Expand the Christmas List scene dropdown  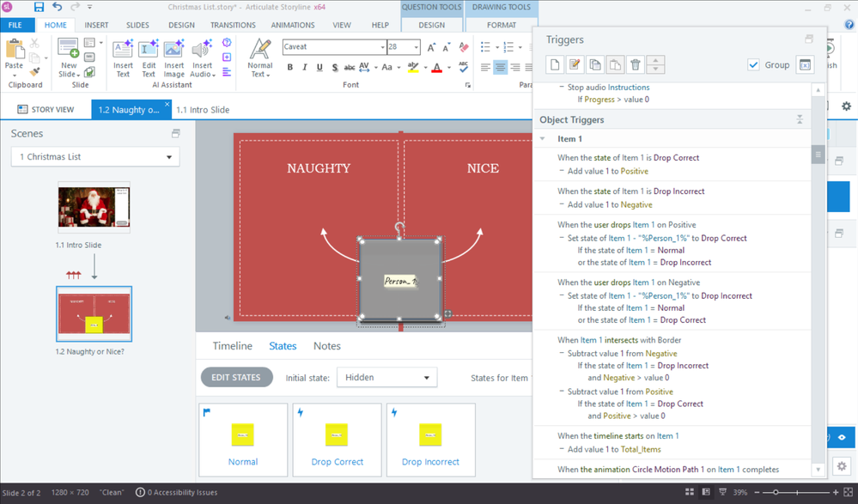tap(95, 157)
